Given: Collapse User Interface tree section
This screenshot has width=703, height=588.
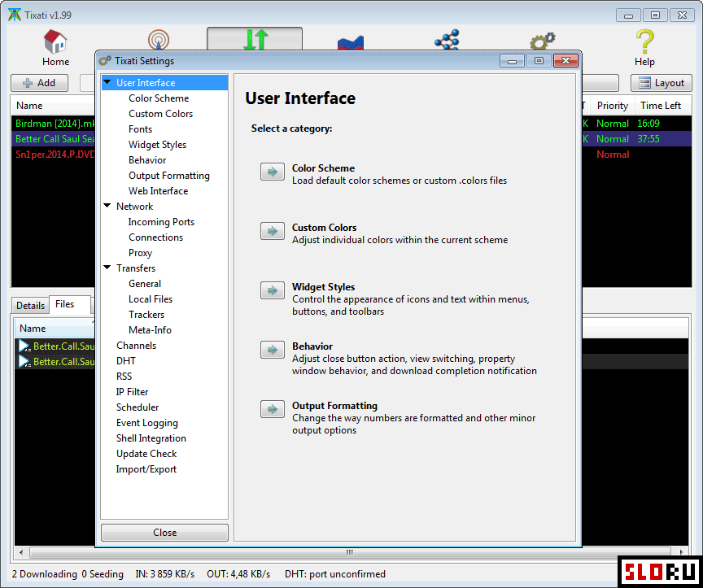Looking at the screenshot, I should (x=107, y=82).
